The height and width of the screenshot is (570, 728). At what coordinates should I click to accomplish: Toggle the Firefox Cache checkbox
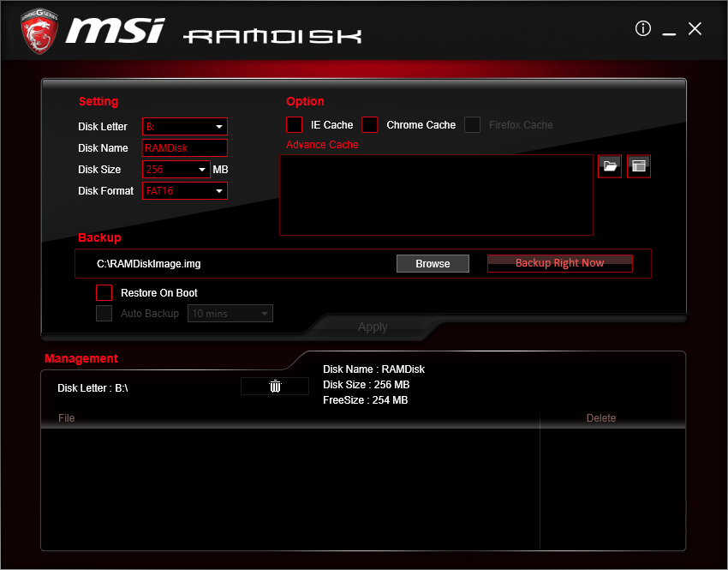click(x=472, y=125)
